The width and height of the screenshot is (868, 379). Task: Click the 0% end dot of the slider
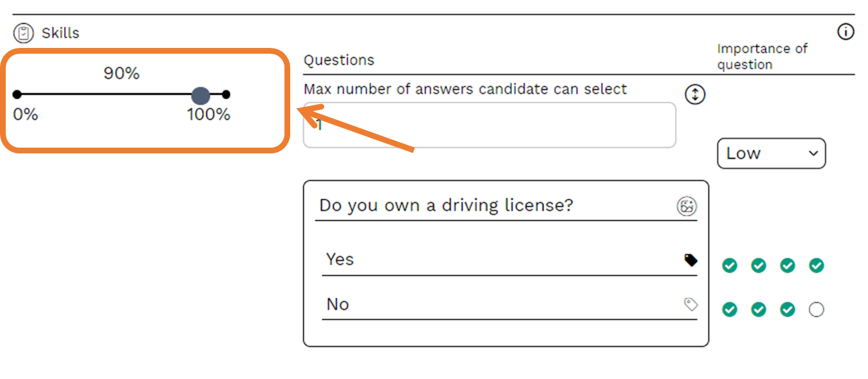pyautogui.click(x=17, y=95)
